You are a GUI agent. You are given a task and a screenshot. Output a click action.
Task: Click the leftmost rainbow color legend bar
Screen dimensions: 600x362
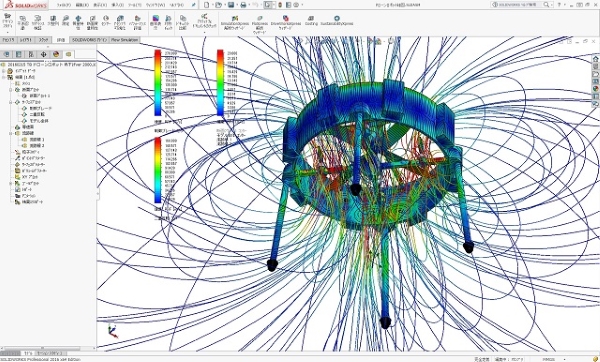point(158,83)
